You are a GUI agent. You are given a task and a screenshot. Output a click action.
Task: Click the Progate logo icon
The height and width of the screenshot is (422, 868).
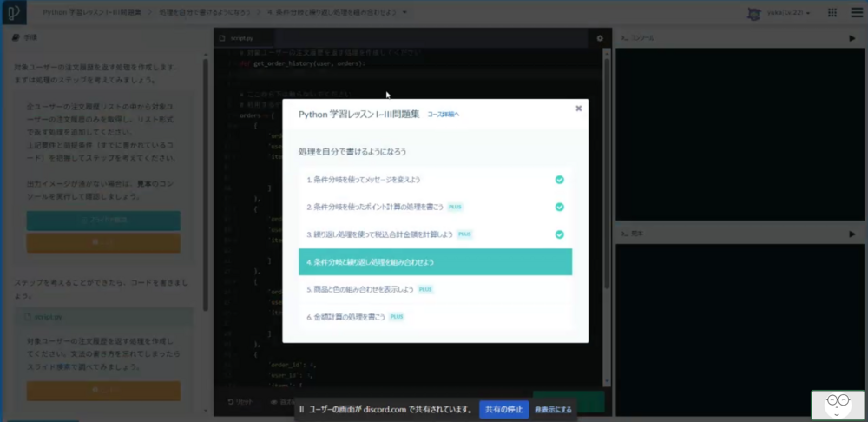pos(14,14)
